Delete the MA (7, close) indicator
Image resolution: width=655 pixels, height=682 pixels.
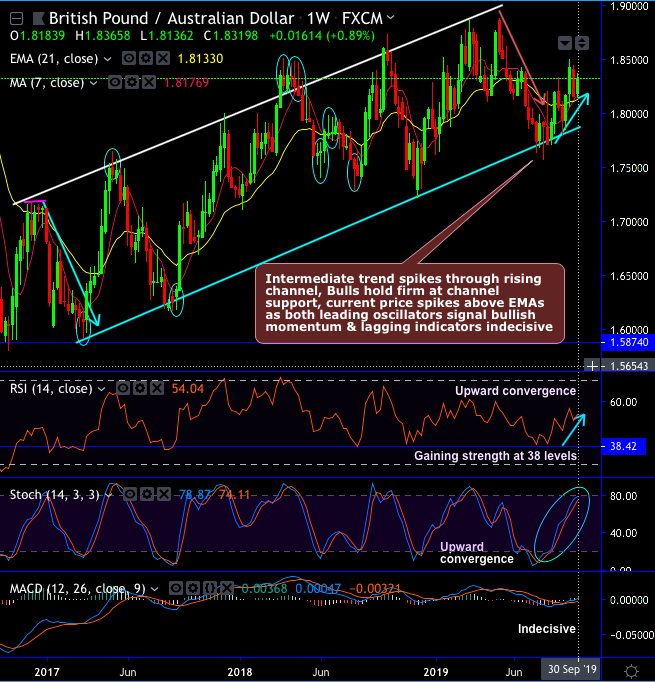tap(149, 82)
